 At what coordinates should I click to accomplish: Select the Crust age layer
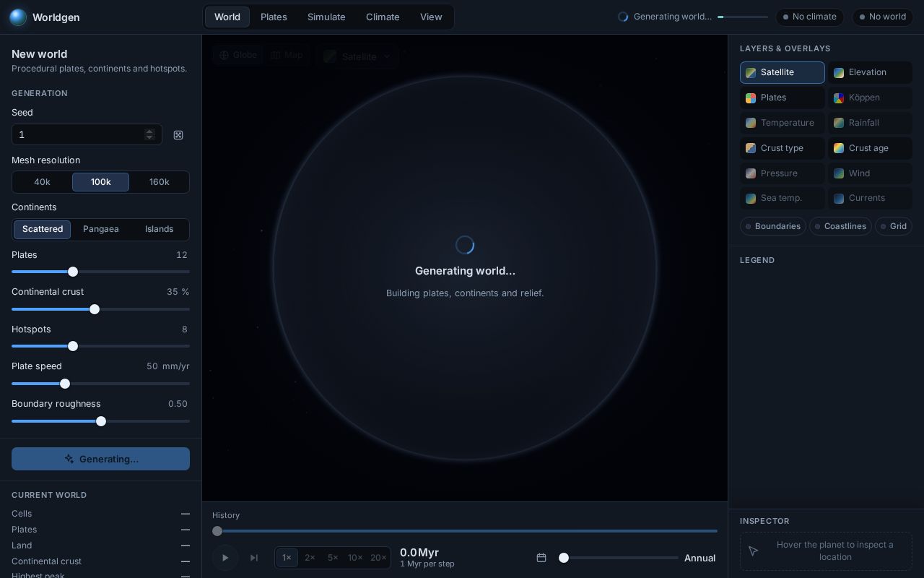[x=870, y=148]
